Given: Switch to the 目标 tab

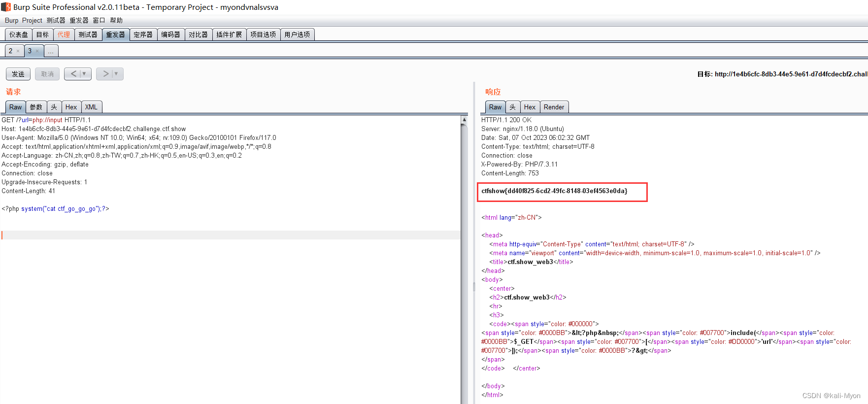Looking at the screenshot, I should (x=42, y=34).
